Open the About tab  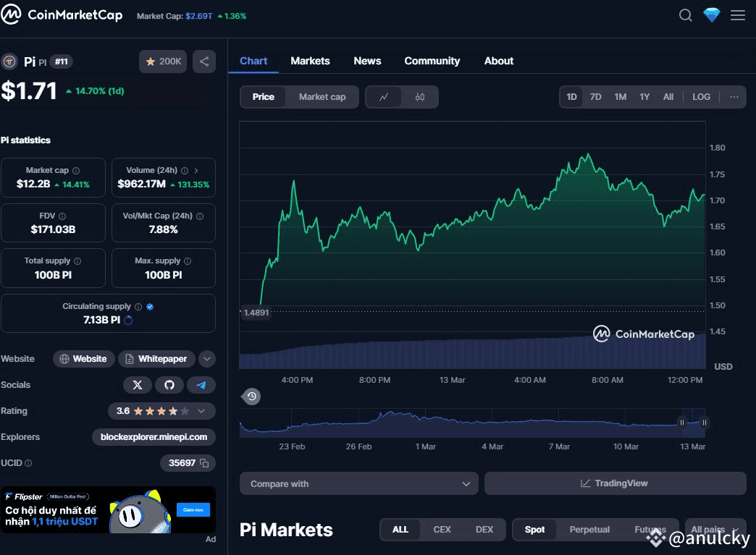(x=498, y=62)
